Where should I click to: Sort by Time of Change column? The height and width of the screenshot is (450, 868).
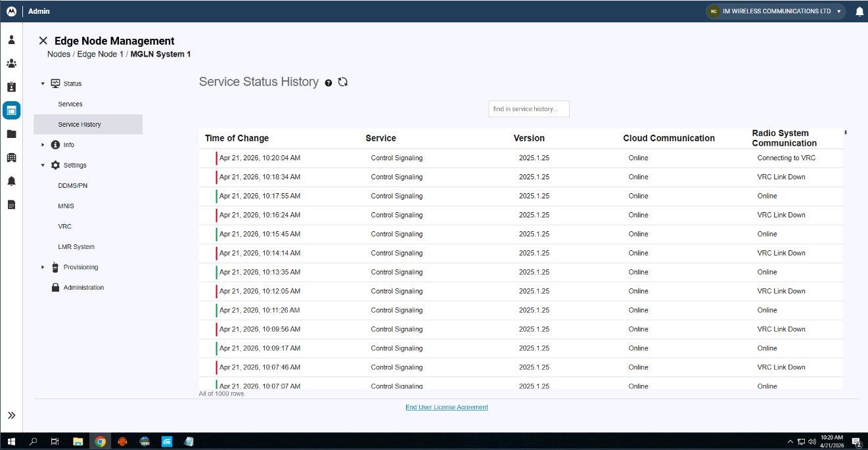pos(237,138)
